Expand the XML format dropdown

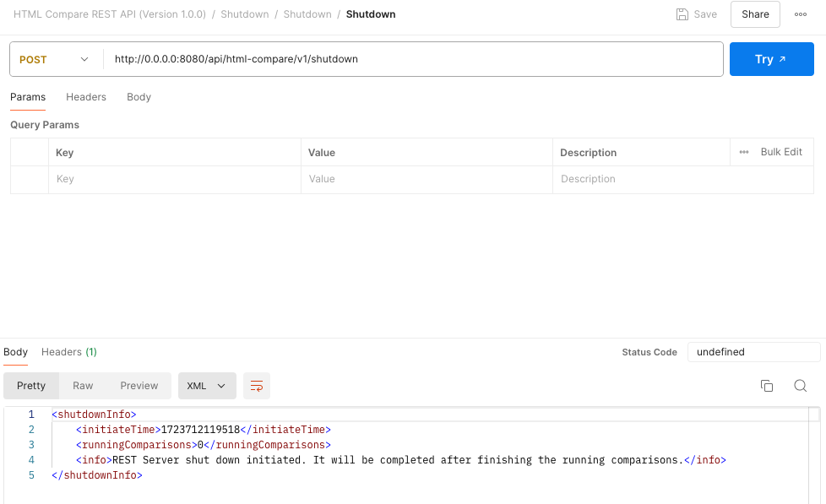pyautogui.click(x=207, y=386)
